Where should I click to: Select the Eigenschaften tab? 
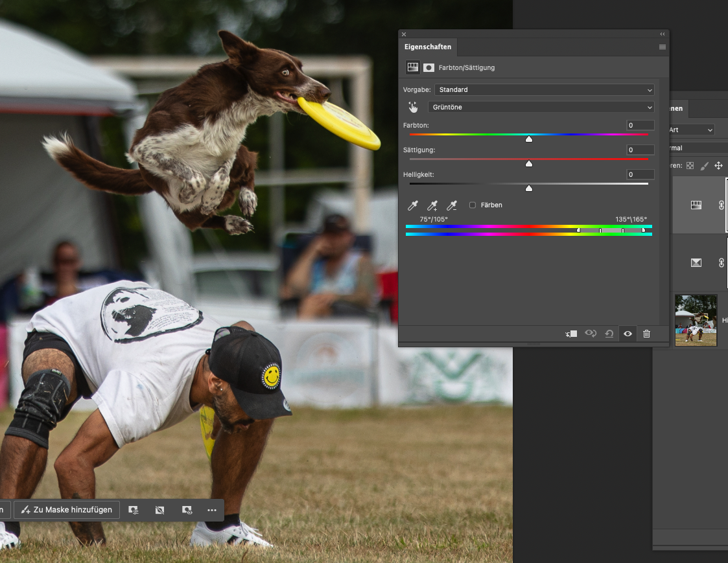coord(428,47)
